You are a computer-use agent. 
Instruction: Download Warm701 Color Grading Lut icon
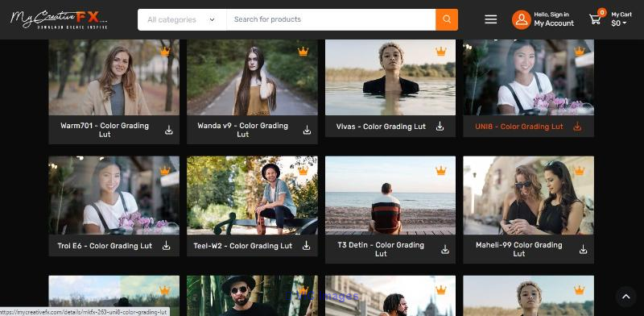pos(169,130)
